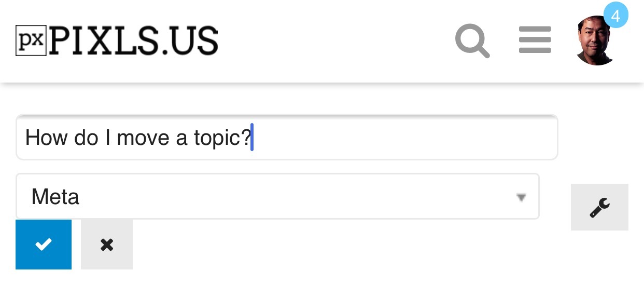This screenshot has width=644, height=284.
Task: Go home via the PIXLS.US wordmark
Action: click(134, 41)
